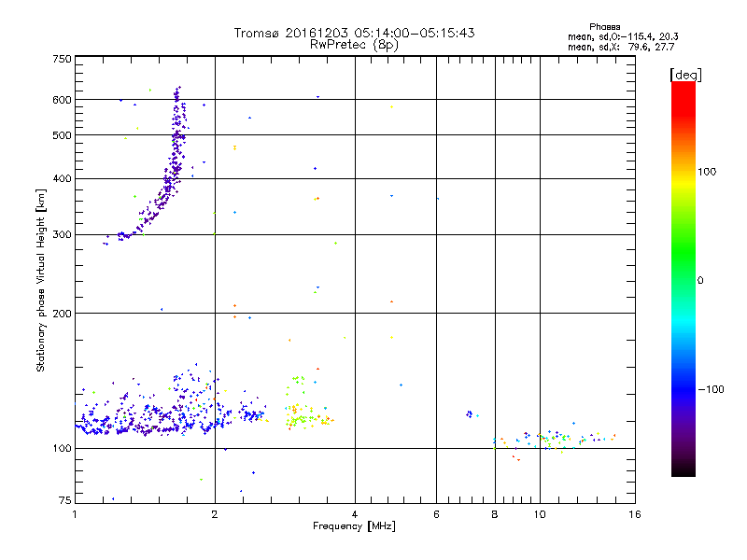Click the '100' y-axis tick label

62,449
